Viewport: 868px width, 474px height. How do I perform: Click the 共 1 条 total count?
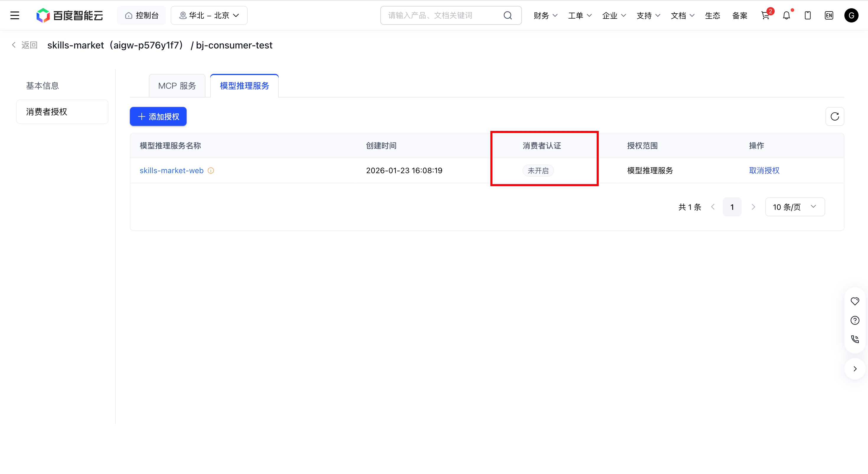pyautogui.click(x=689, y=207)
